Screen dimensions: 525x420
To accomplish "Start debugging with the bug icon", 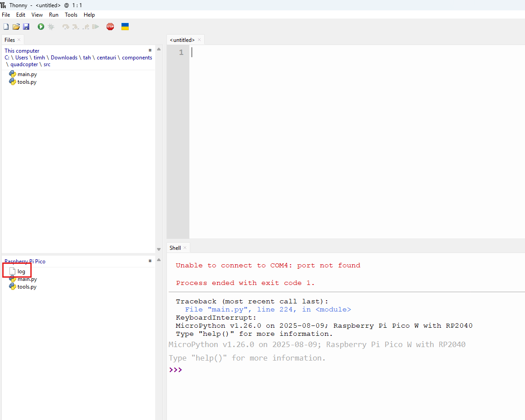I will tap(51, 27).
